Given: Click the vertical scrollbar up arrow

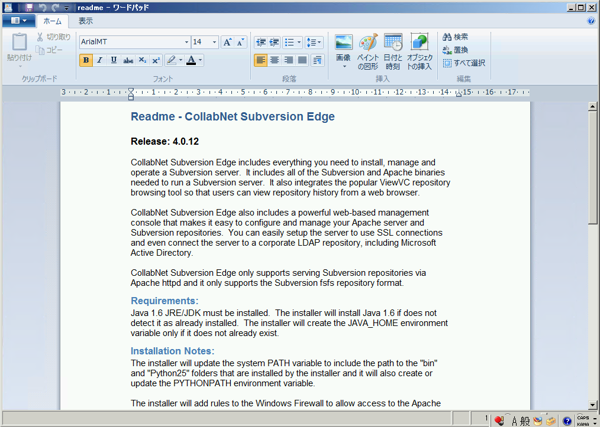Looking at the screenshot, I should pyautogui.click(x=593, y=106).
